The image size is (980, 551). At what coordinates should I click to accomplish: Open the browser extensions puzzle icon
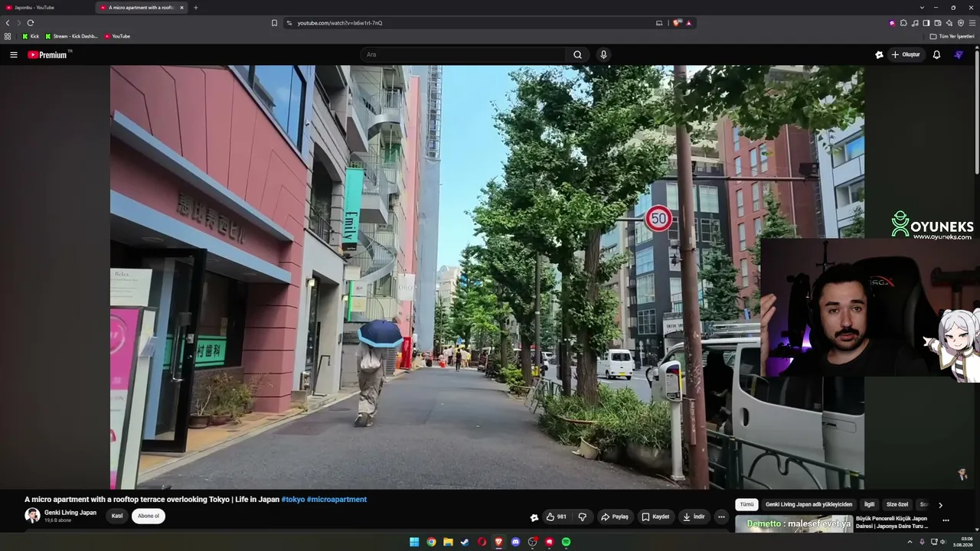click(x=903, y=23)
